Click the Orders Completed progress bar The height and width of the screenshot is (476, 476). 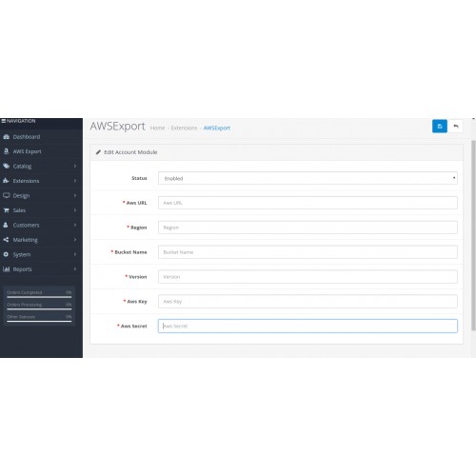coord(39,297)
